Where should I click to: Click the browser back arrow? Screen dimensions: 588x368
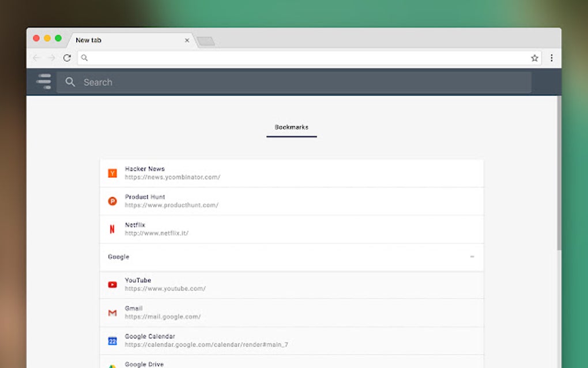click(36, 58)
